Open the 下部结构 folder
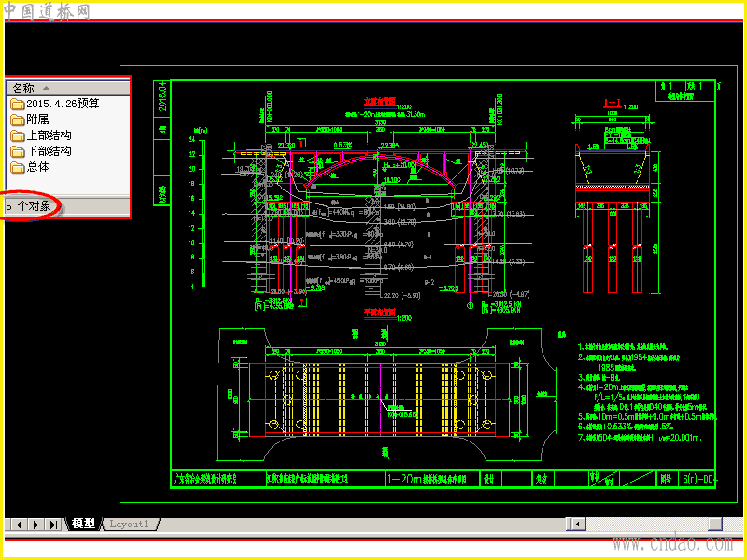747x560 pixels. [41, 151]
